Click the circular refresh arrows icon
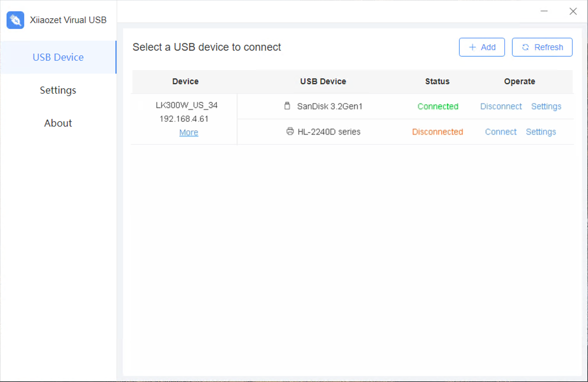Image resolution: width=588 pixels, height=382 pixels. [525, 47]
